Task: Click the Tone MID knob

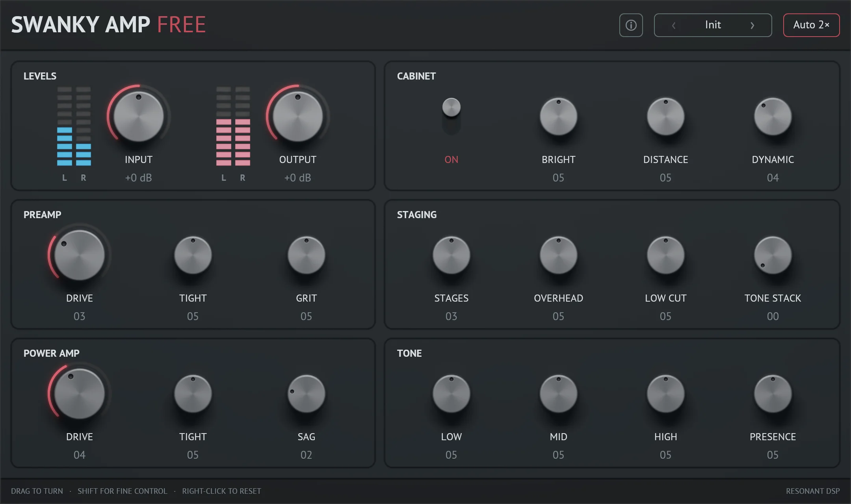Action: click(x=558, y=394)
